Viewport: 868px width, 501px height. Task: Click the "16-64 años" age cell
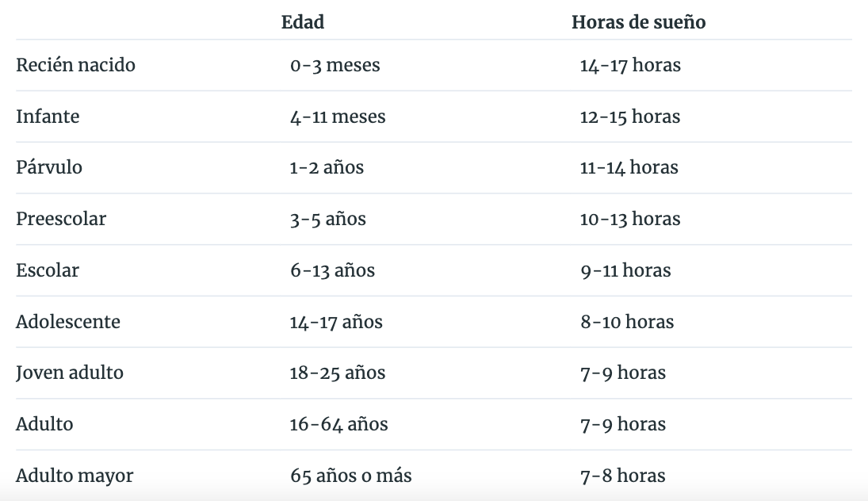(338, 424)
